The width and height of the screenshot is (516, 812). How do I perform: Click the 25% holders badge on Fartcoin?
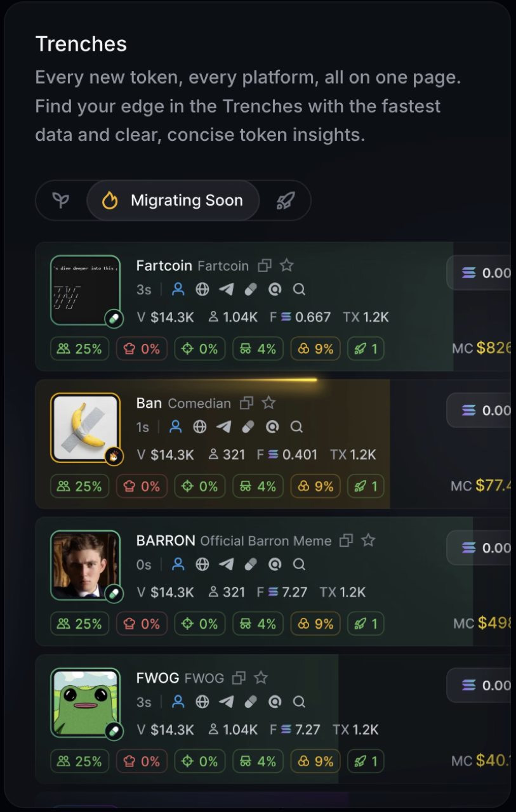(x=79, y=349)
